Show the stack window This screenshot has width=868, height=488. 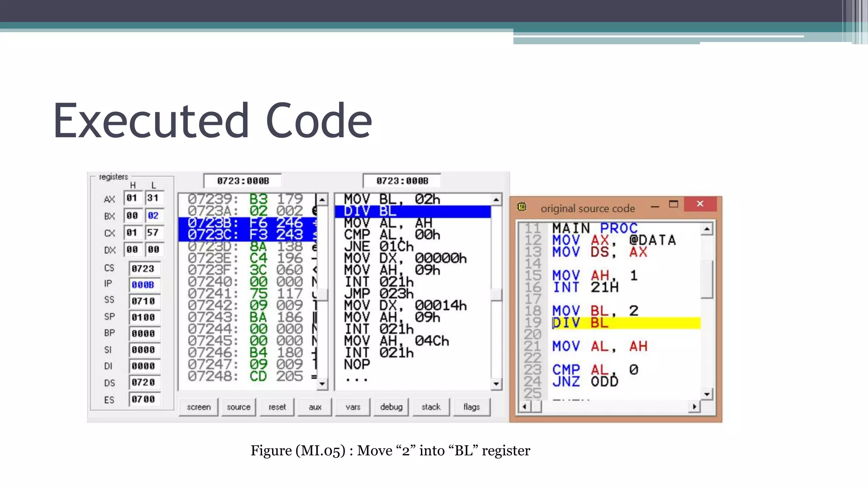click(x=431, y=407)
